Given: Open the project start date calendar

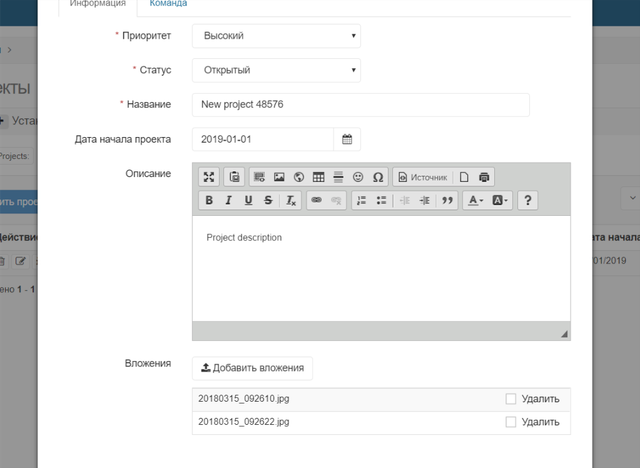Looking at the screenshot, I should tap(347, 139).
